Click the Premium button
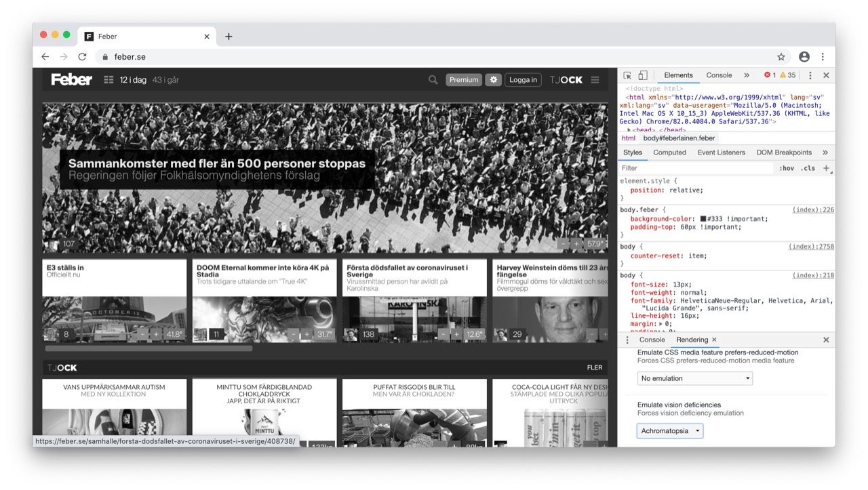 pos(464,80)
